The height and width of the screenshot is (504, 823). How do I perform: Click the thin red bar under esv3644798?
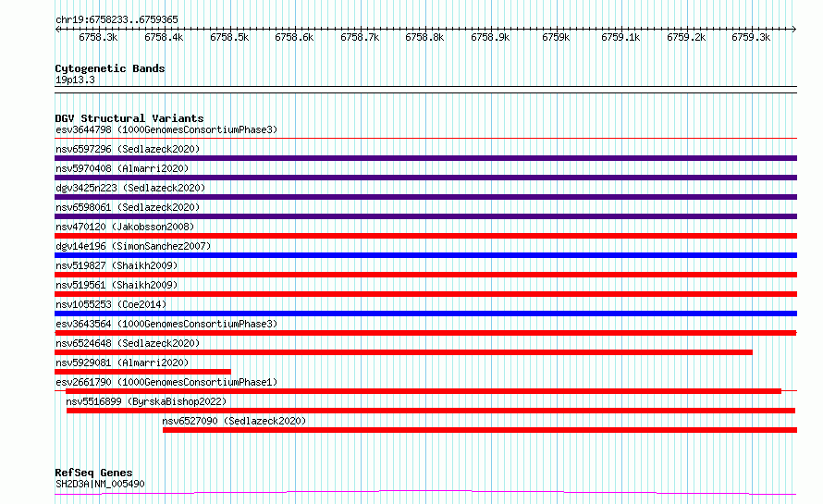(425, 139)
